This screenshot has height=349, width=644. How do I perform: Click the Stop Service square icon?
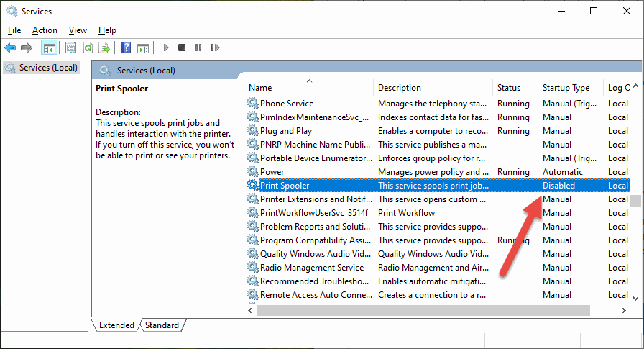(182, 47)
